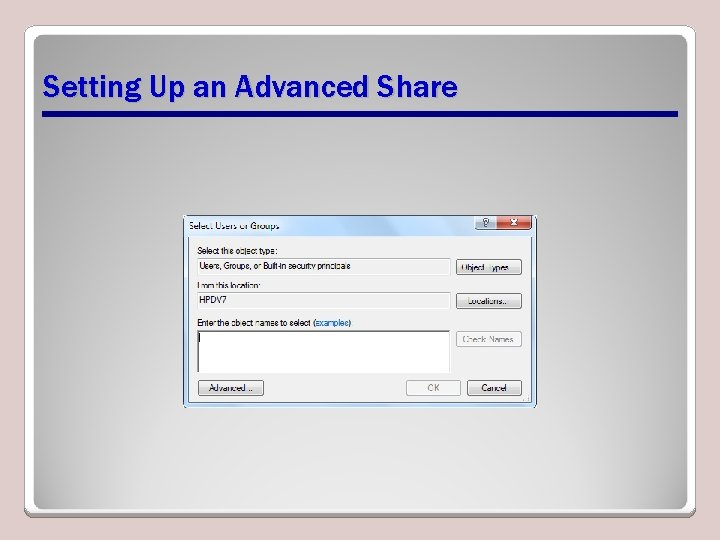The height and width of the screenshot is (540, 720).
Task: Click the help question mark icon
Action: pyautogui.click(x=486, y=223)
